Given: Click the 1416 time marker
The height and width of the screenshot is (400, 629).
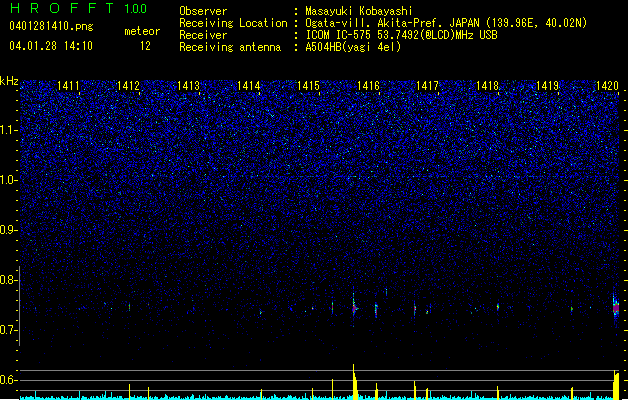Looking at the screenshot, I should click(x=368, y=86).
